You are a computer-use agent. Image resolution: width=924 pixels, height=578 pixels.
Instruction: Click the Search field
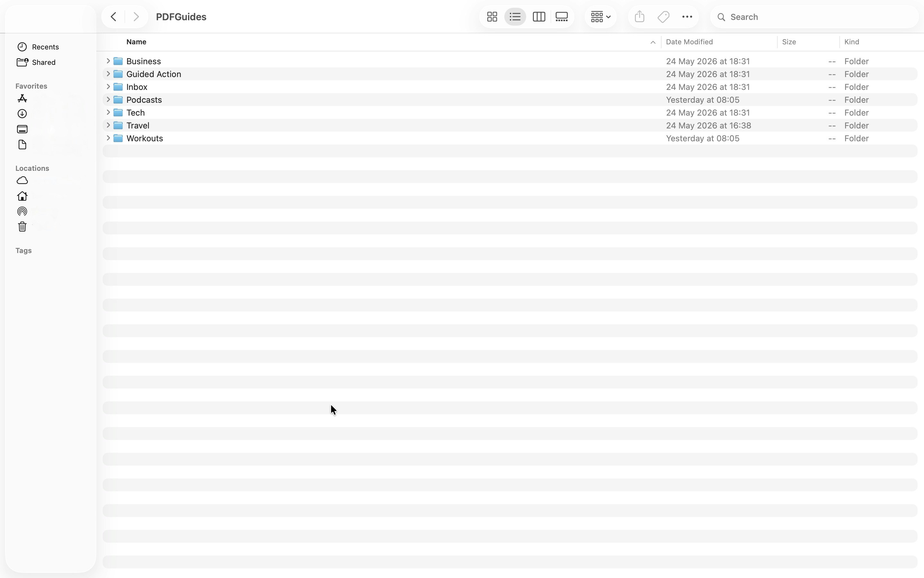pyautogui.click(x=814, y=17)
